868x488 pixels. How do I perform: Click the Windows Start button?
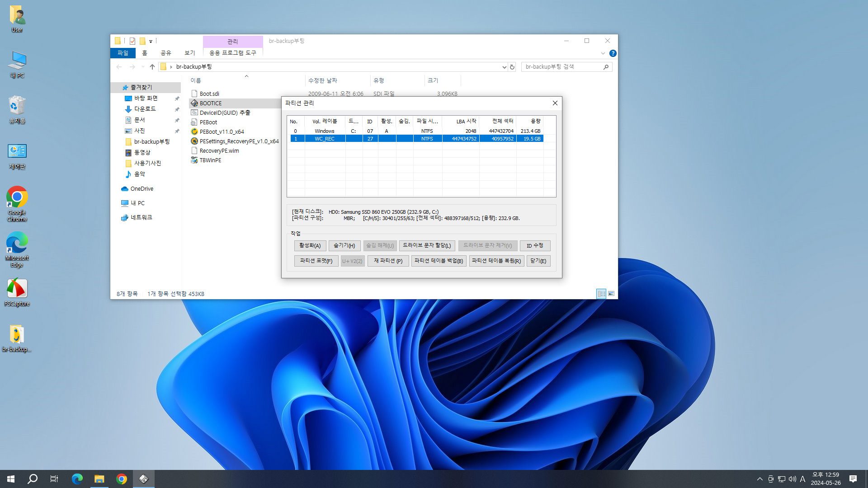click(11, 479)
